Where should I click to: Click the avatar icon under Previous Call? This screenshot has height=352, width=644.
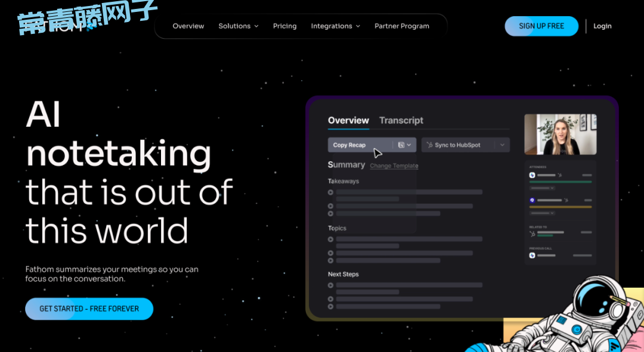coord(532,256)
